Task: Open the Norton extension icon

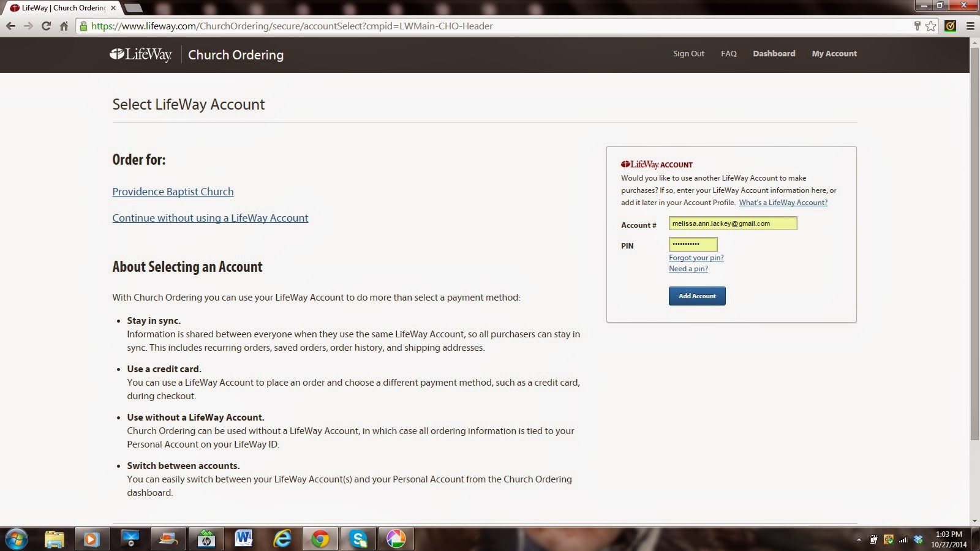Action: 951,26
